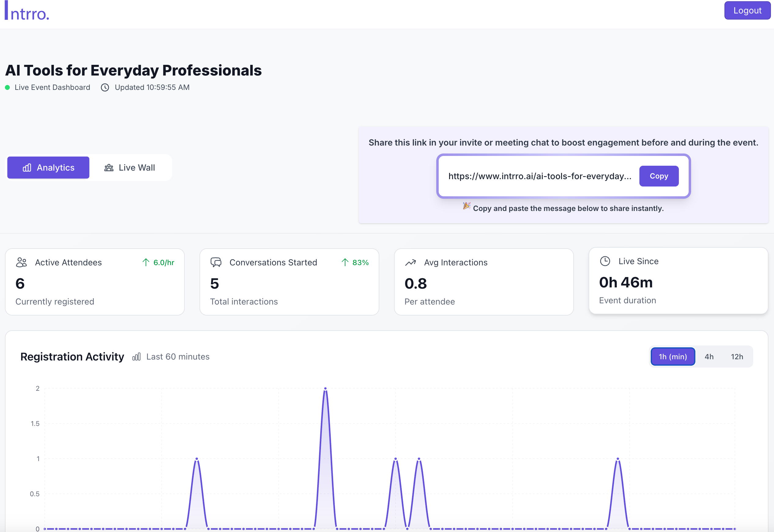Click the Active Attendees people icon
This screenshot has height=532, width=774.
point(21,262)
